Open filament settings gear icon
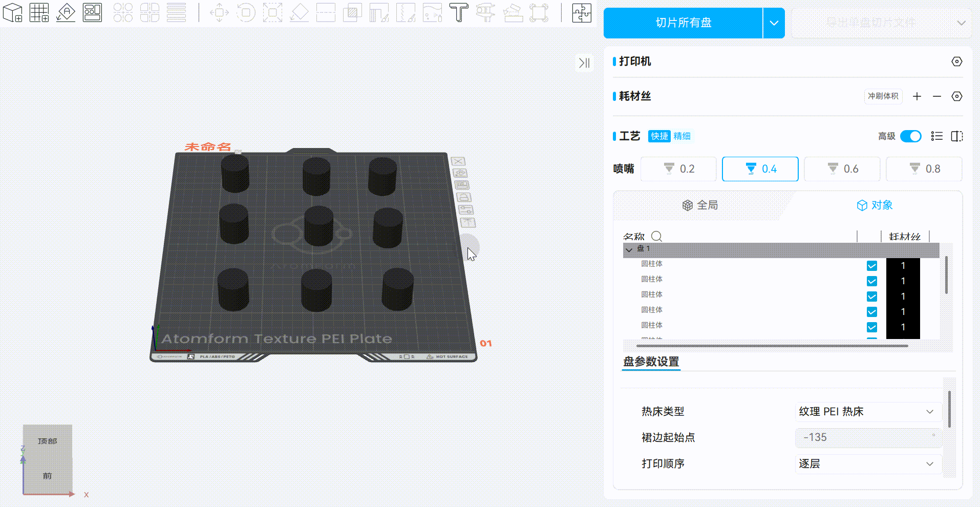 click(x=956, y=96)
